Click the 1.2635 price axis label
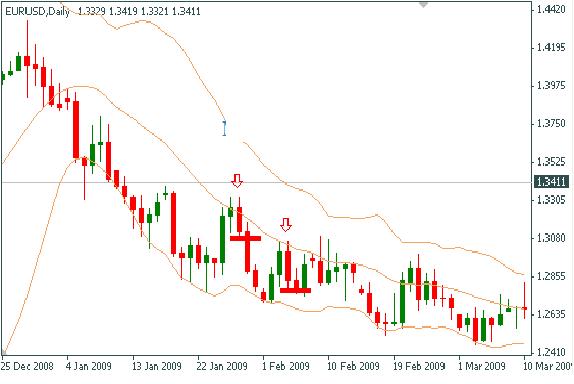 tap(551, 314)
